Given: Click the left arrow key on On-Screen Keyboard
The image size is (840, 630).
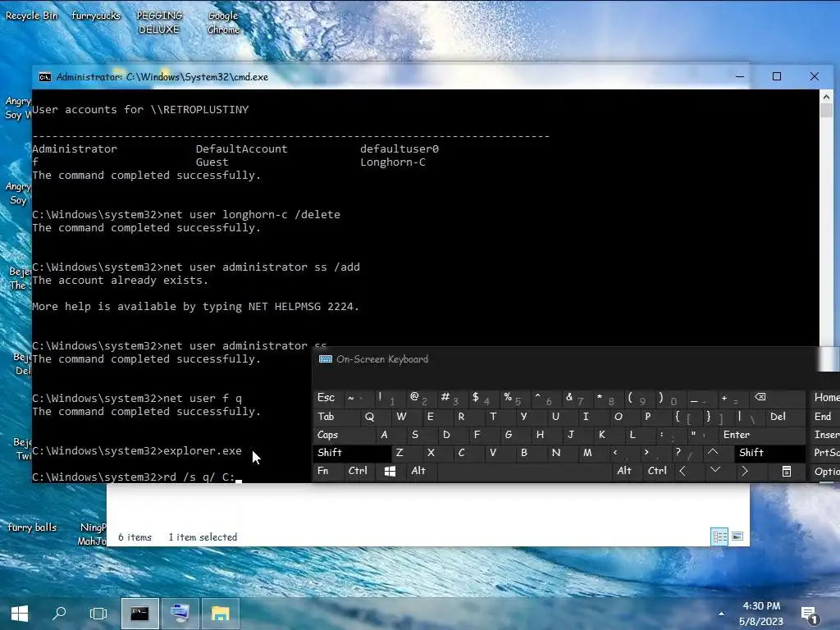Looking at the screenshot, I should (682, 471).
